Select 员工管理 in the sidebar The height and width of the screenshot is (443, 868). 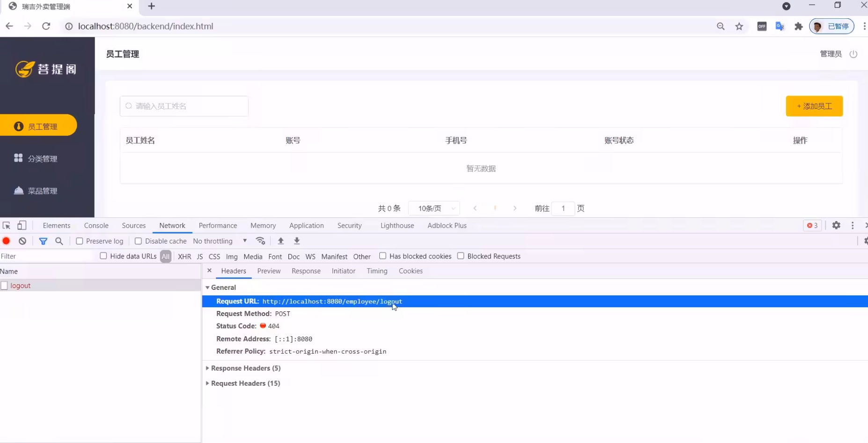pyautogui.click(x=38, y=126)
